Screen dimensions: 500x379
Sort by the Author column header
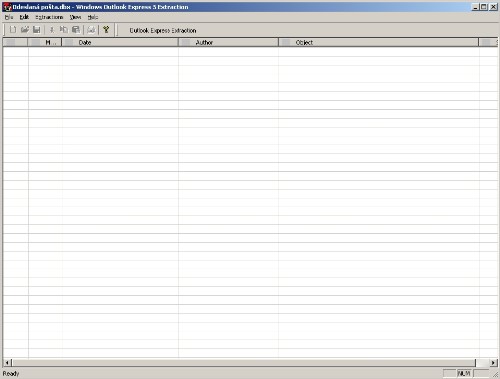tap(228, 42)
